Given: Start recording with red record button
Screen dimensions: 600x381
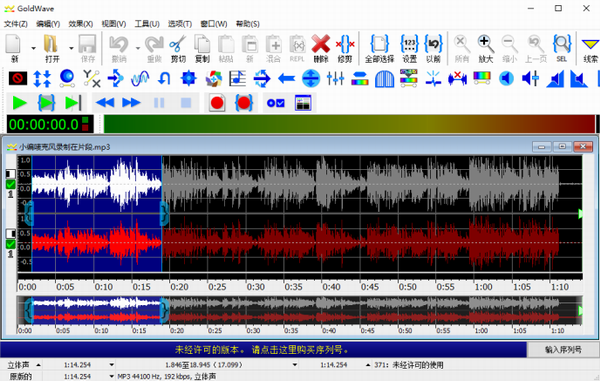Looking at the screenshot, I should pyautogui.click(x=217, y=103).
